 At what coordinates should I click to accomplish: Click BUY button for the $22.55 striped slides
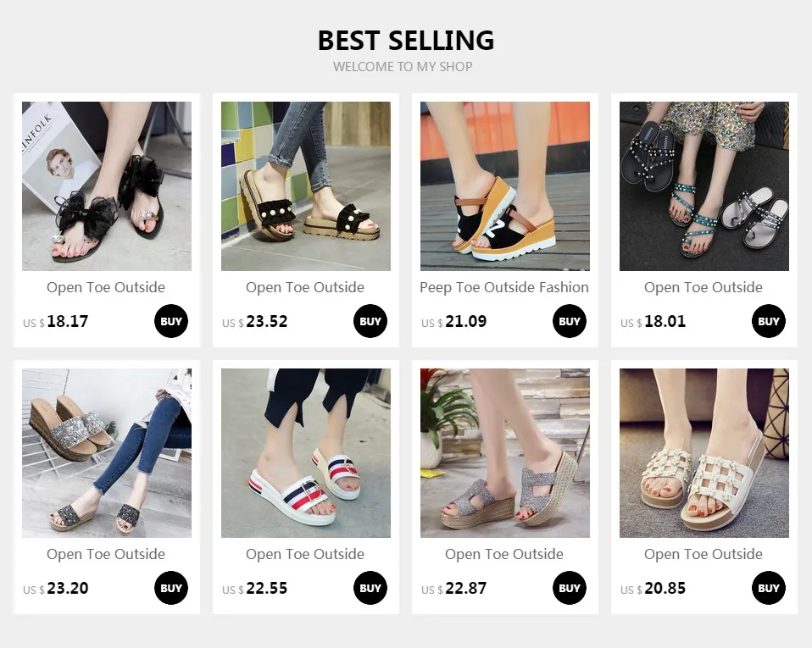(370, 588)
